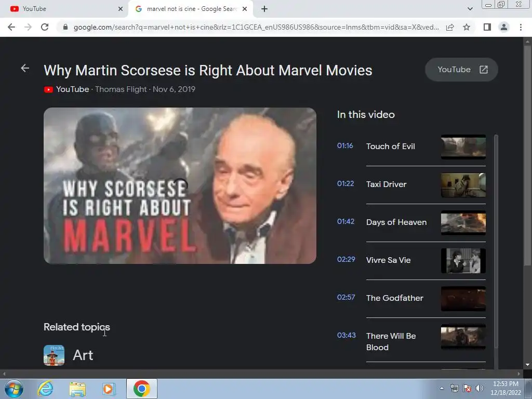Image resolution: width=532 pixels, height=399 pixels.
Task: Mute system volume via the tray speaker icon
Action: point(479,389)
